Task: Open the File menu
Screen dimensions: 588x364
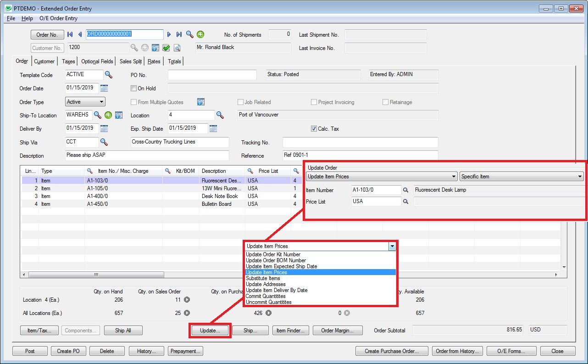Action: point(11,18)
